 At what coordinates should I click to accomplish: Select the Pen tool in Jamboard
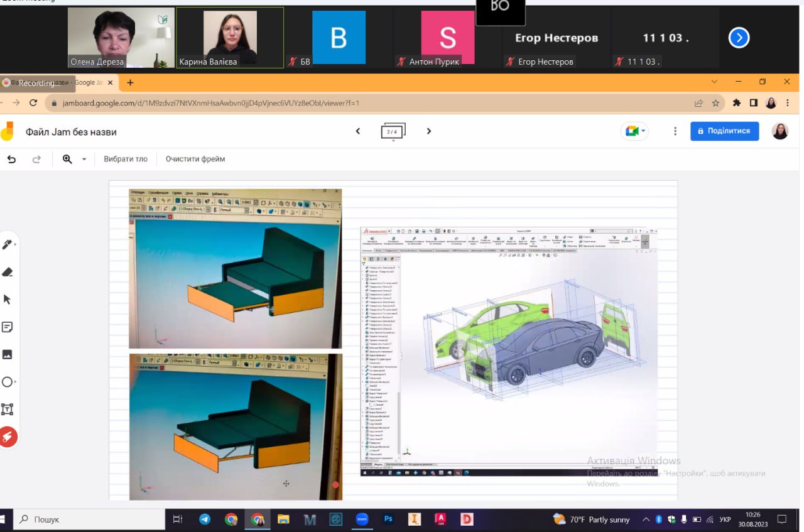click(x=8, y=244)
